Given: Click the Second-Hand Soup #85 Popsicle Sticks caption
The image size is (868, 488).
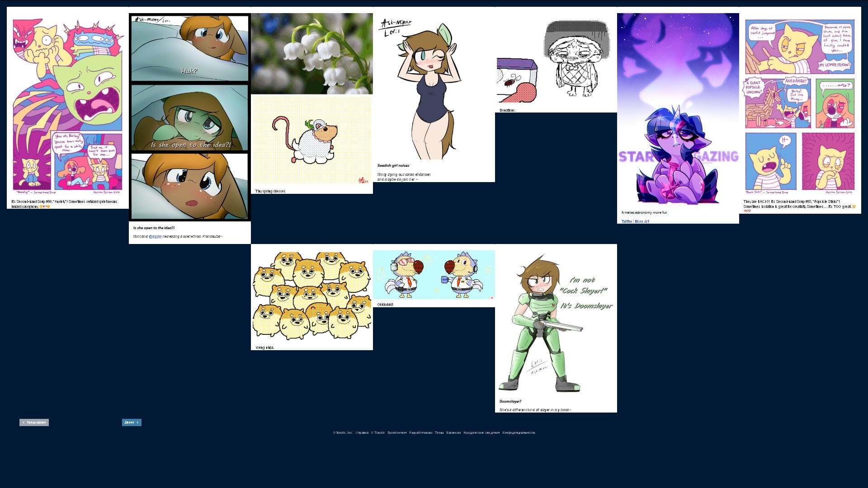Looking at the screenshot, I should [800, 206].
